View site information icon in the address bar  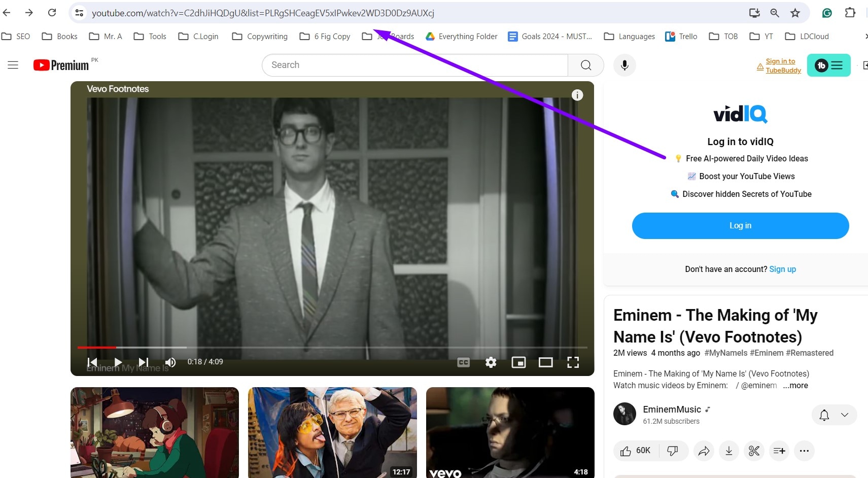79,13
